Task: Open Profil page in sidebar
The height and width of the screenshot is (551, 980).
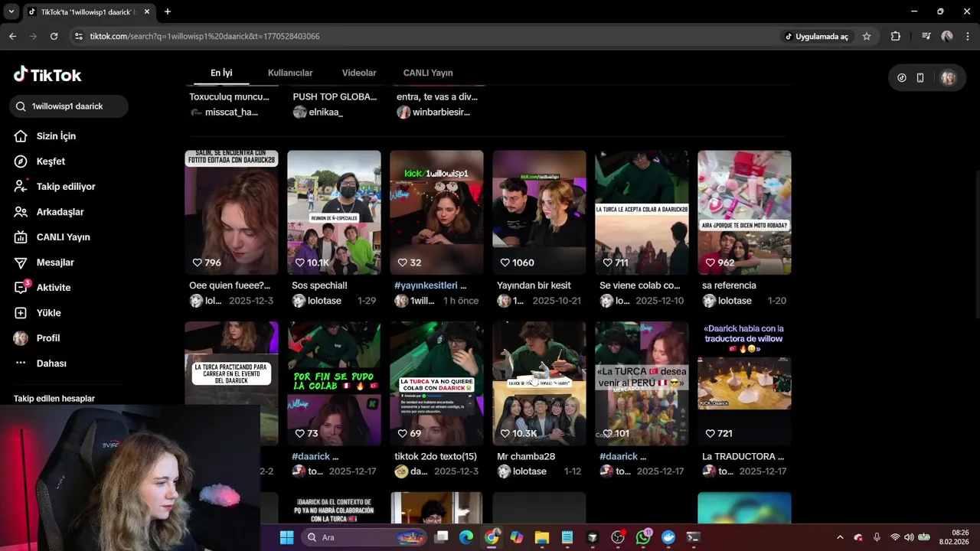Action: pyautogui.click(x=48, y=338)
